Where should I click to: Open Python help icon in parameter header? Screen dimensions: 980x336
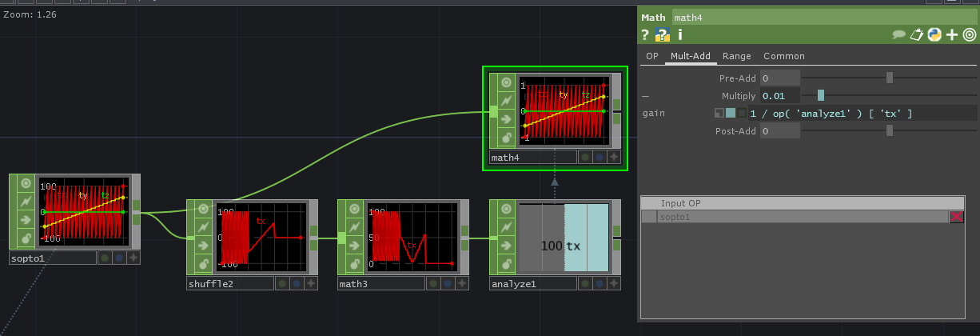(662, 34)
